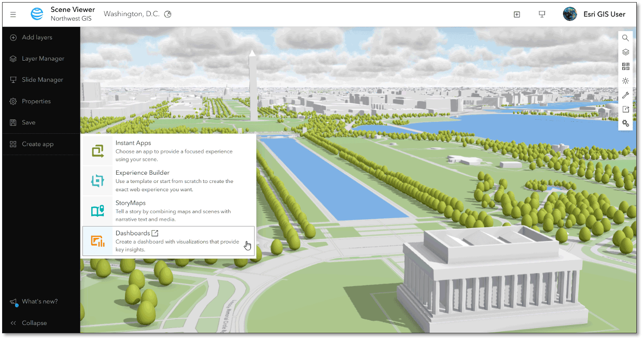Open the Scene tools wrench icon
644x340 pixels.
(x=626, y=95)
